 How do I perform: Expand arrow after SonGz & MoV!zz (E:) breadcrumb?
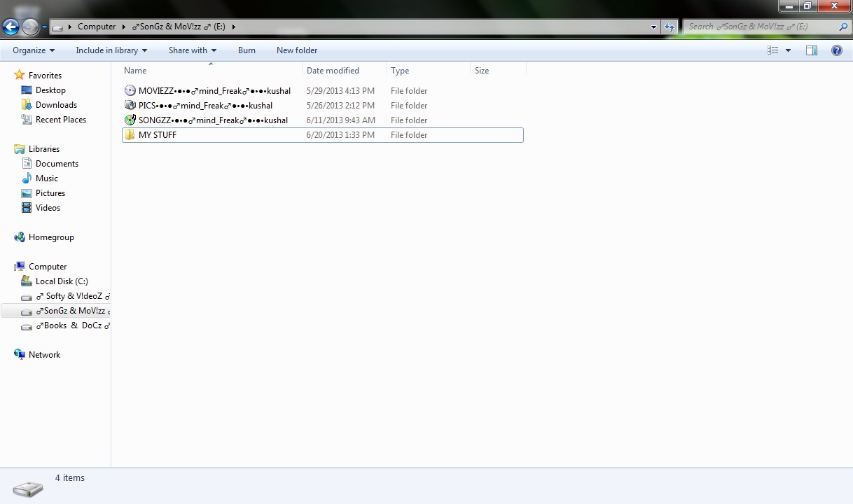233,27
